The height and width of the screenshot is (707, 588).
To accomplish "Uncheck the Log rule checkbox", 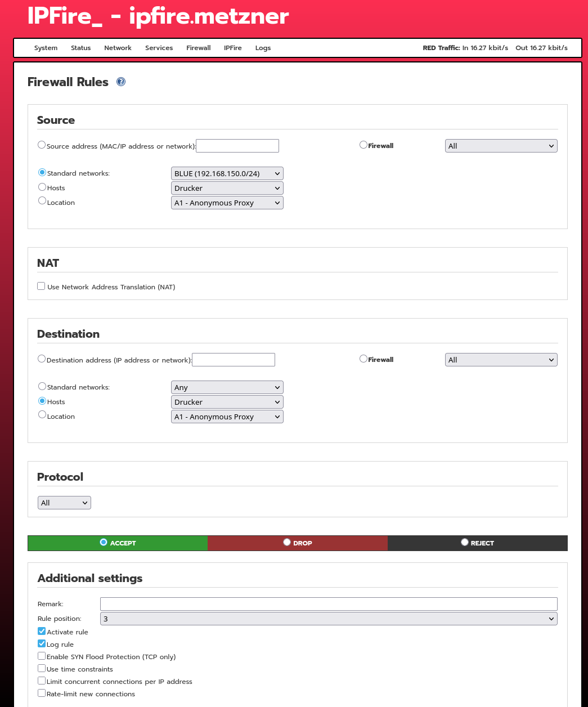I will tap(42, 643).
